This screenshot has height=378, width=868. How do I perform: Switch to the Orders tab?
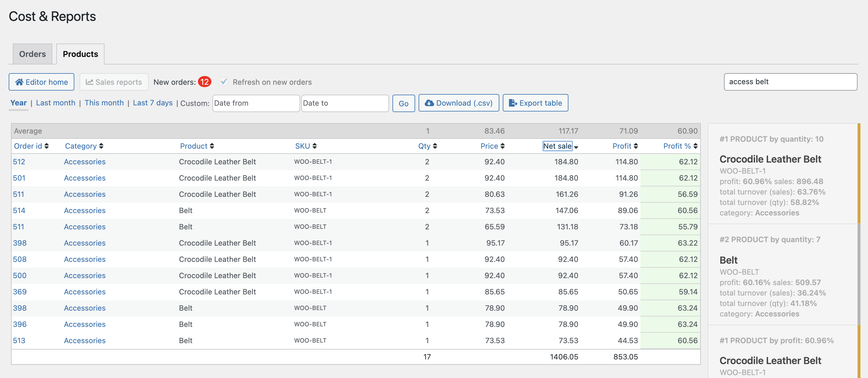click(x=32, y=54)
